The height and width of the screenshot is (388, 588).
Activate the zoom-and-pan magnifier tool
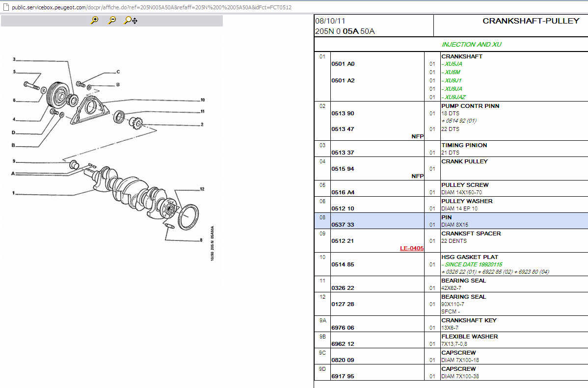click(x=131, y=20)
